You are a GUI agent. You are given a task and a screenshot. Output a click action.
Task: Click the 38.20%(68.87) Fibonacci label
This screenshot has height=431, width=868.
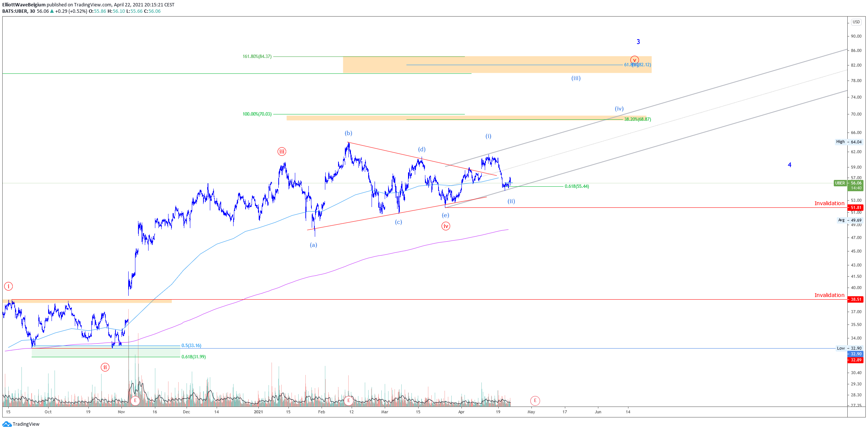(637, 119)
